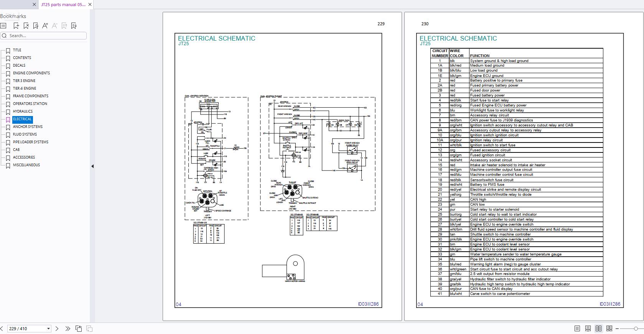This screenshot has height=334, width=644.
Task: Click the Add Bookmark icon
Action: [x=16, y=26]
